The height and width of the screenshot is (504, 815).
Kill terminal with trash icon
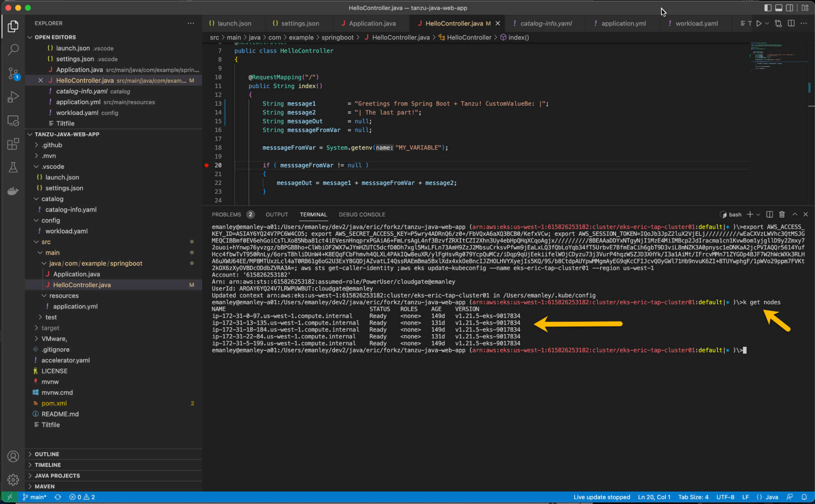tap(782, 214)
